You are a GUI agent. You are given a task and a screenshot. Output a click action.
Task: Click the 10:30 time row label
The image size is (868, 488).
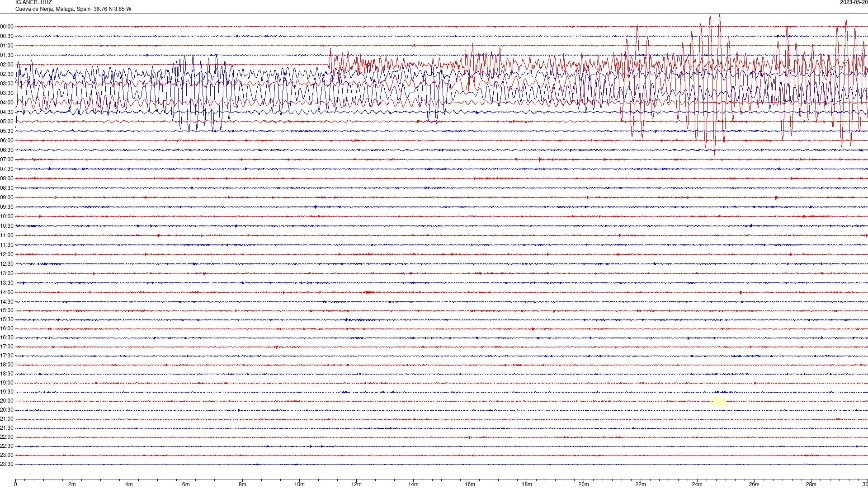pos(7,226)
